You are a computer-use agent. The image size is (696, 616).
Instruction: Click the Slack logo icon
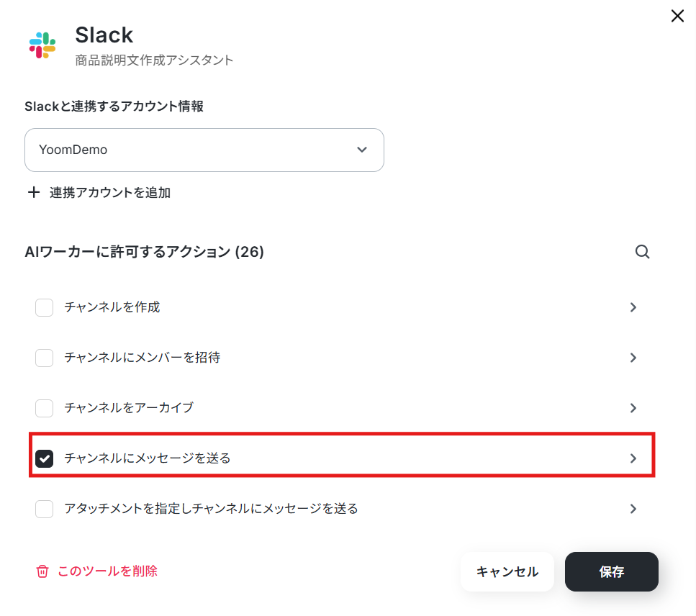tap(42, 45)
